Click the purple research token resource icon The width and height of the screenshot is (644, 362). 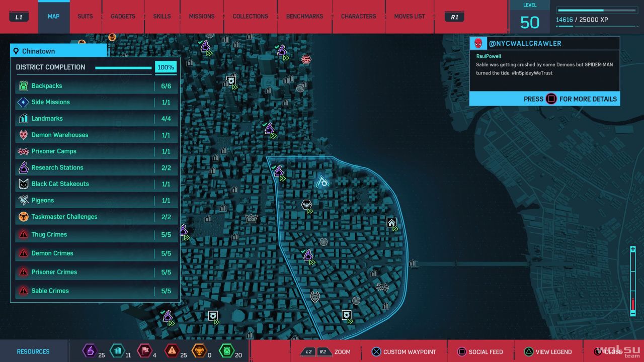click(x=90, y=350)
